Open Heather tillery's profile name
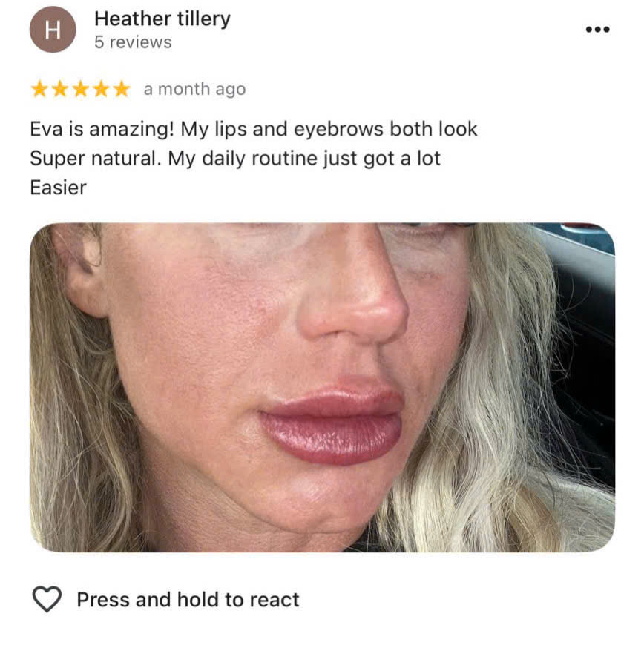This screenshot has height=648, width=644. pos(162,19)
